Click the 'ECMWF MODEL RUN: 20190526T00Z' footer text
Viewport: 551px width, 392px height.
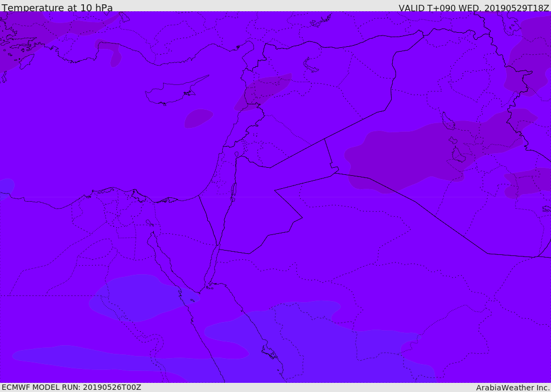(x=72, y=387)
